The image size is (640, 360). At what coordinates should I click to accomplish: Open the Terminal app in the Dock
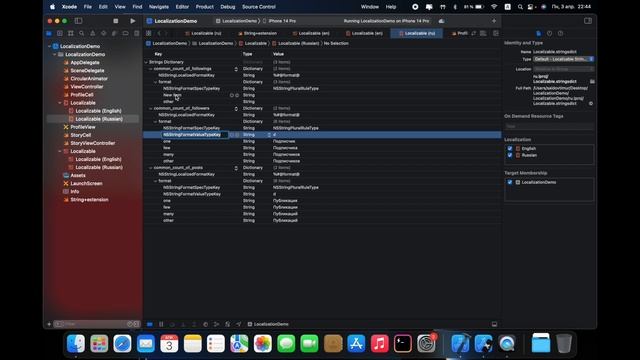403,344
